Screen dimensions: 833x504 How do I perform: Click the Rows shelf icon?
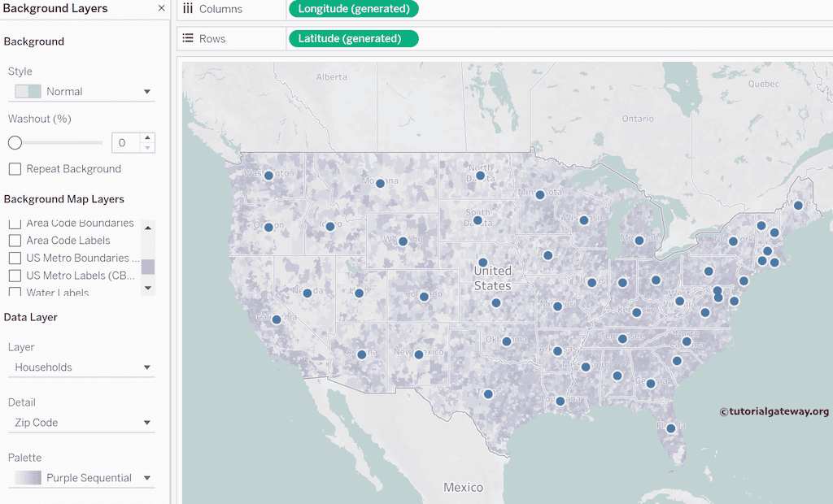tap(188, 38)
